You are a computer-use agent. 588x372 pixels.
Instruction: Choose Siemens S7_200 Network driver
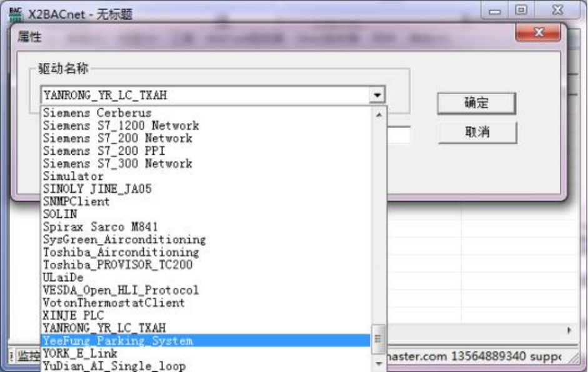click(206, 138)
